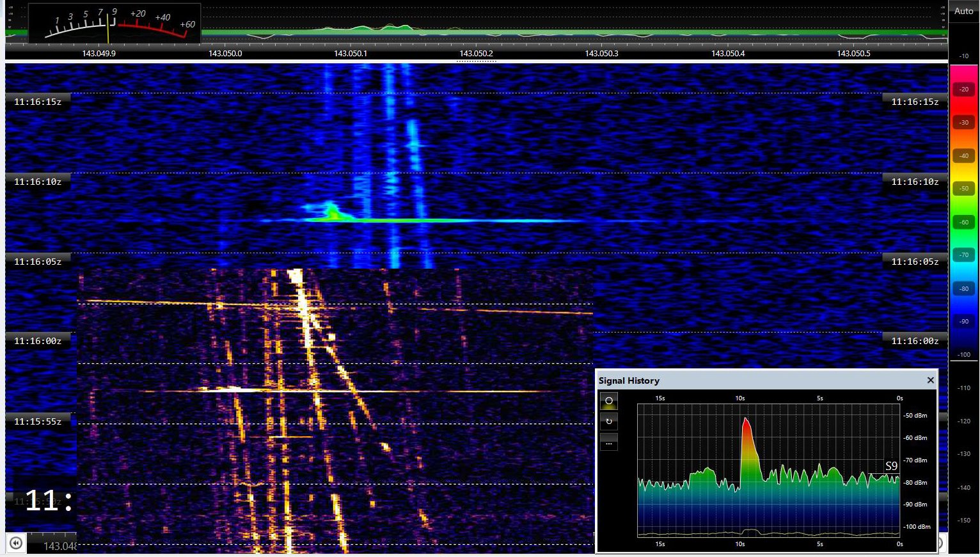980x557 pixels.
Task: Click the red signal peak in Signal History
Action: click(747, 441)
